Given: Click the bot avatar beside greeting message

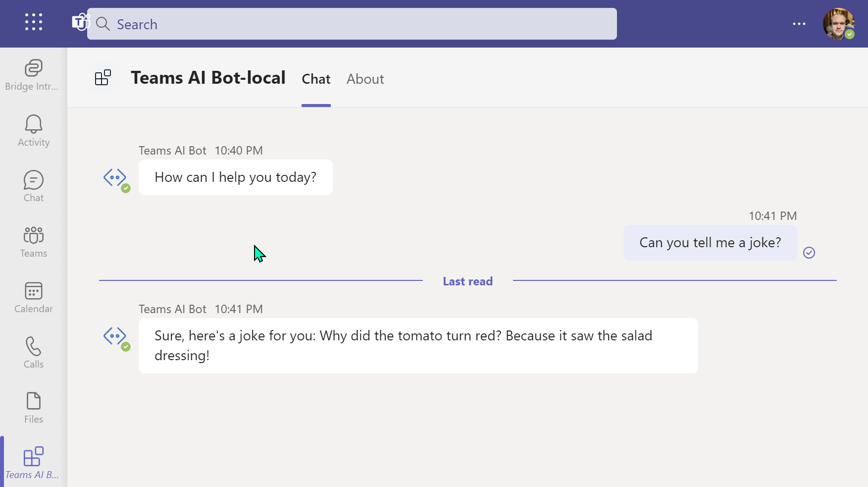Looking at the screenshot, I should [x=115, y=178].
